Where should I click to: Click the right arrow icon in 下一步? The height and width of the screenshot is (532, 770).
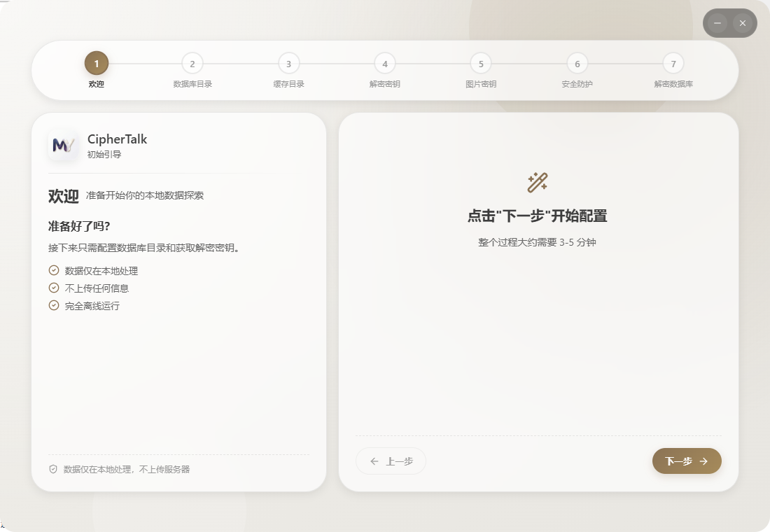click(x=706, y=461)
